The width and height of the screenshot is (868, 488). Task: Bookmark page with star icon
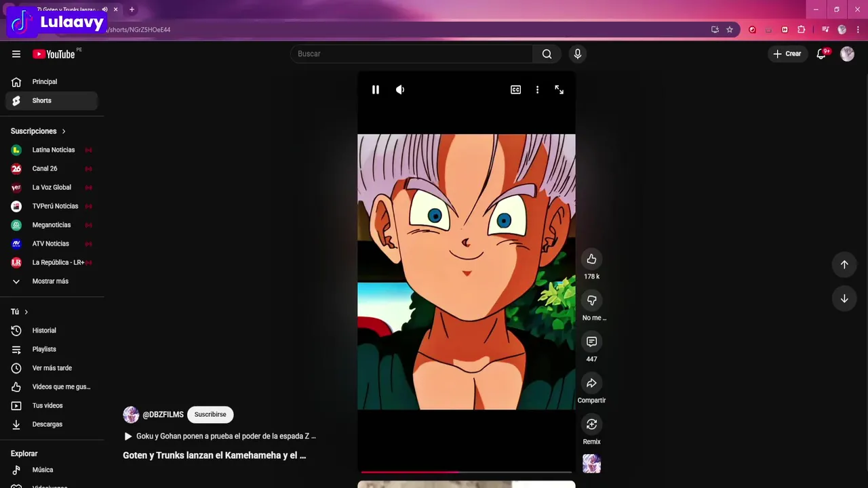click(730, 30)
